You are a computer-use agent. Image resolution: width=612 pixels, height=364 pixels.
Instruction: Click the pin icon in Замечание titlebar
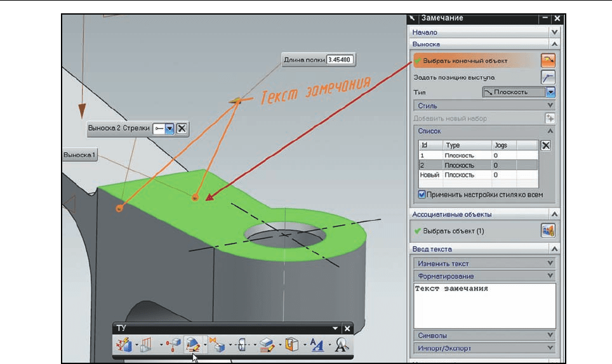pyautogui.click(x=412, y=18)
